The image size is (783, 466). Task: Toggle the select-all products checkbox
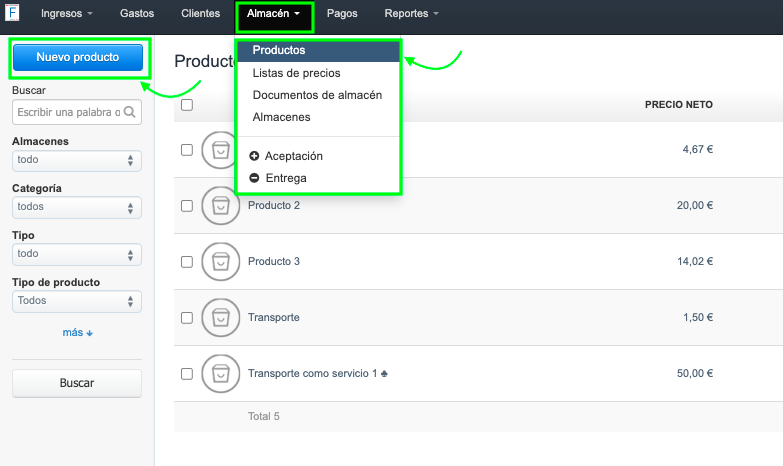tap(187, 105)
